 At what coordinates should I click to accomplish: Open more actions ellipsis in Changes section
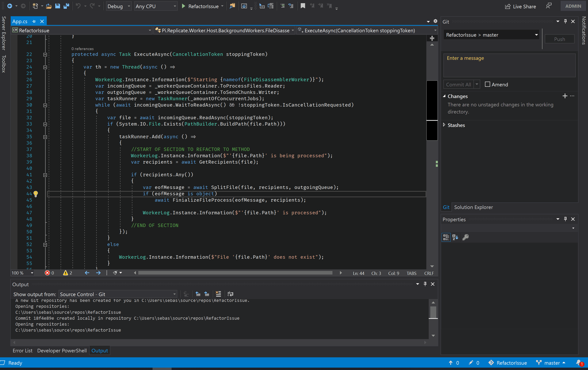(x=572, y=96)
